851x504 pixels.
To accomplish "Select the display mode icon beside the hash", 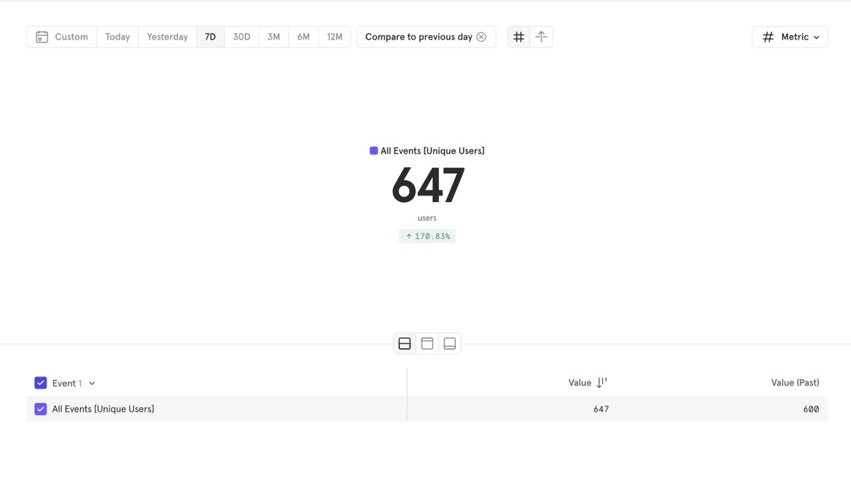I will [x=541, y=37].
